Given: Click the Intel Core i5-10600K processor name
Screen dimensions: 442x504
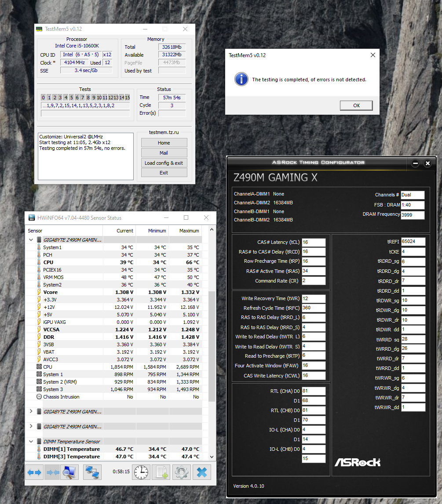Looking at the screenshot, I should (x=77, y=46).
